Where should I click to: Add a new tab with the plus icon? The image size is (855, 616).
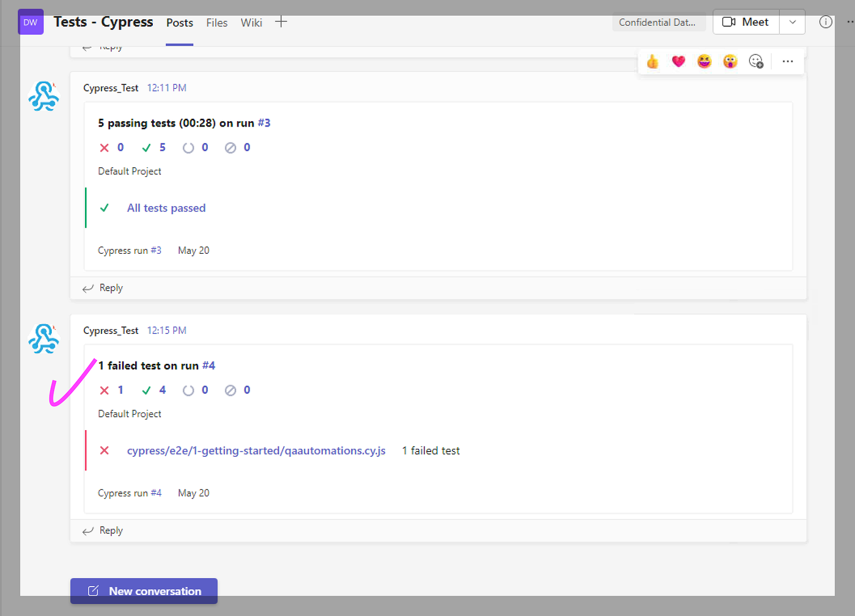281,22
